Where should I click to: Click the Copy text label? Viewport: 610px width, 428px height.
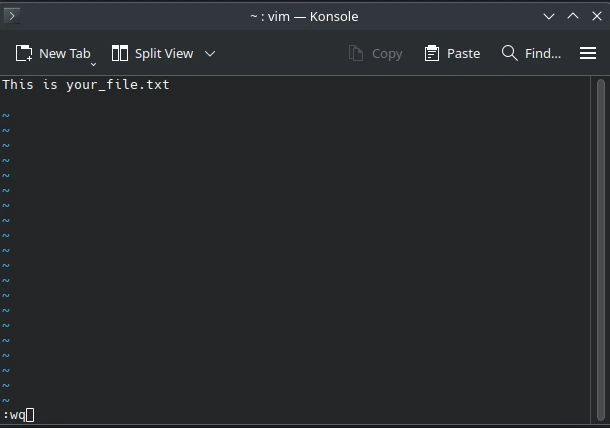pos(387,53)
